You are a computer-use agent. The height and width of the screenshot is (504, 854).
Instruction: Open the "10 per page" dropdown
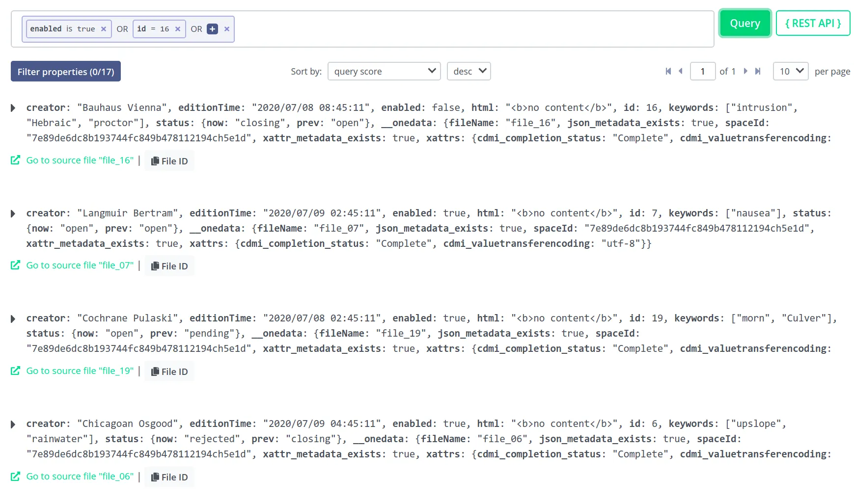pyautogui.click(x=790, y=71)
